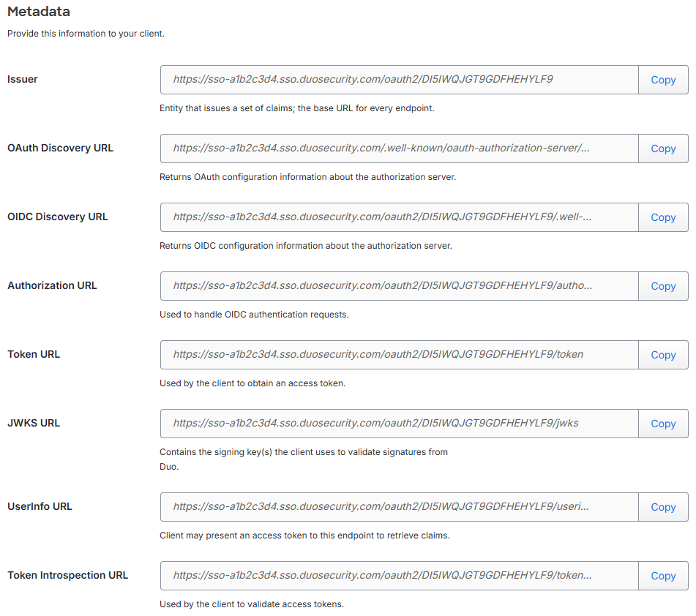Select the Token URL text field

pos(399,354)
